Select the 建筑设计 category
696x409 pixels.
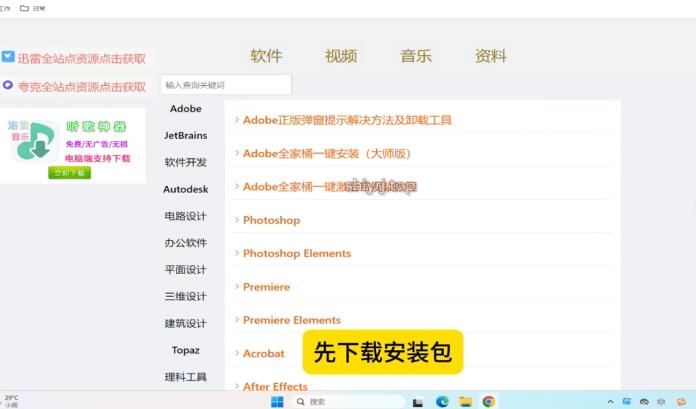click(x=186, y=323)
